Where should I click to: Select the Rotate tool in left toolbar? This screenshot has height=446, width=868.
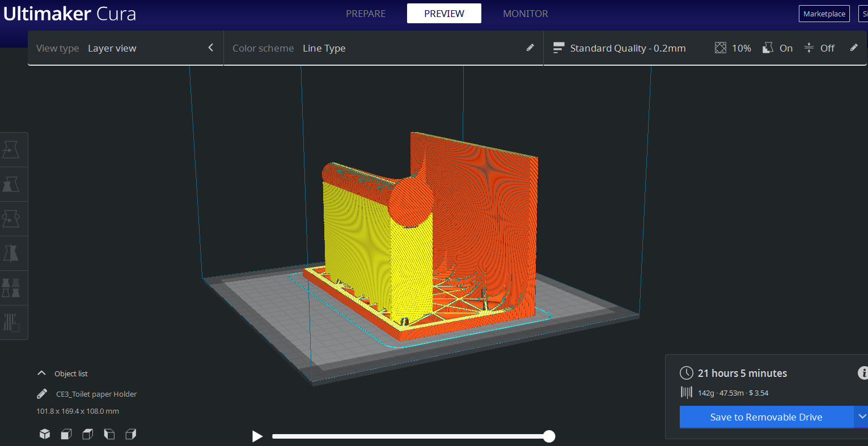pyautogui.click(x=11, y=219)
